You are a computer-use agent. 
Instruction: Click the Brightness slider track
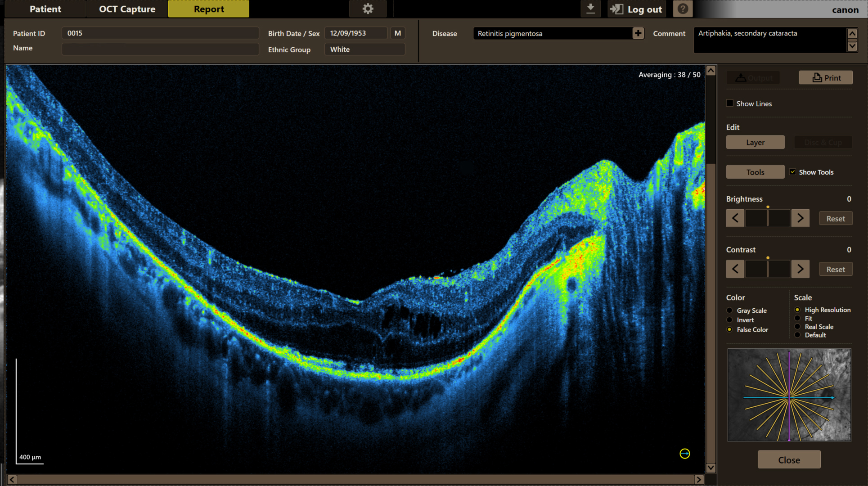[768, 218]
